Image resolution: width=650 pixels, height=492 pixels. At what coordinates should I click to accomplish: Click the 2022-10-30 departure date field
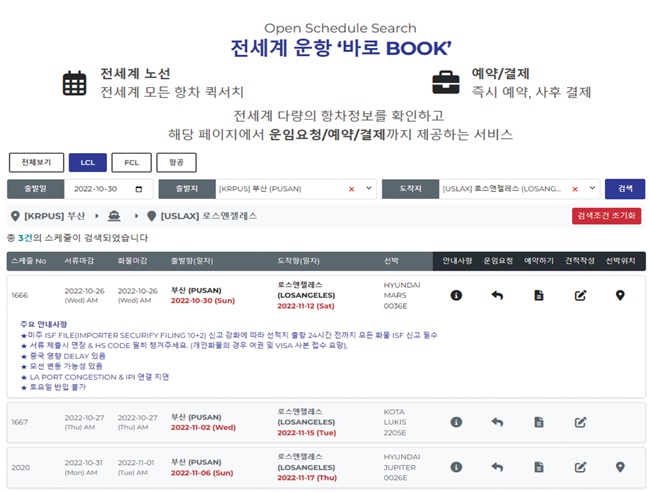click(100, 189)
